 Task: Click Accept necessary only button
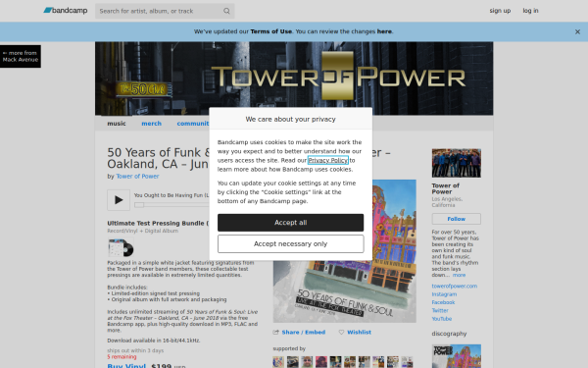click(x=291, y=244)
